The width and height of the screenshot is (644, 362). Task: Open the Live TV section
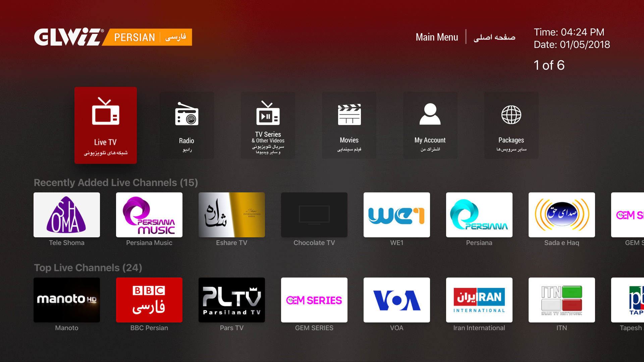tap(106, 125)
